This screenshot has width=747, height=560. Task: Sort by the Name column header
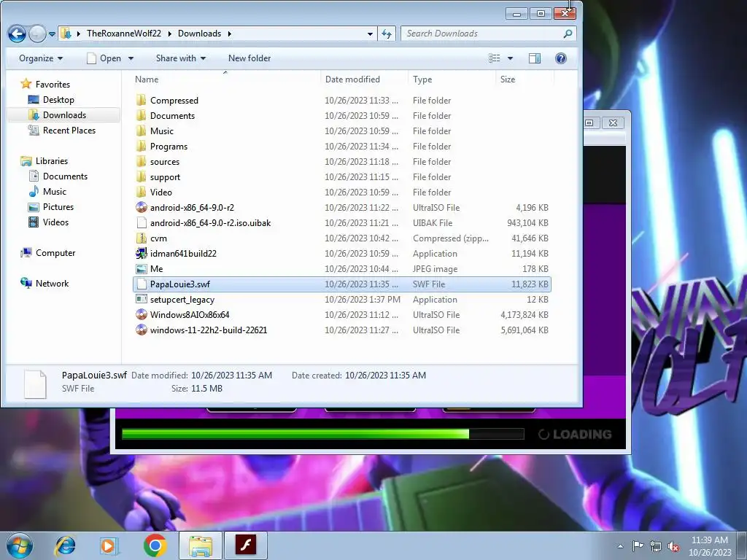(x=227, y=79)
